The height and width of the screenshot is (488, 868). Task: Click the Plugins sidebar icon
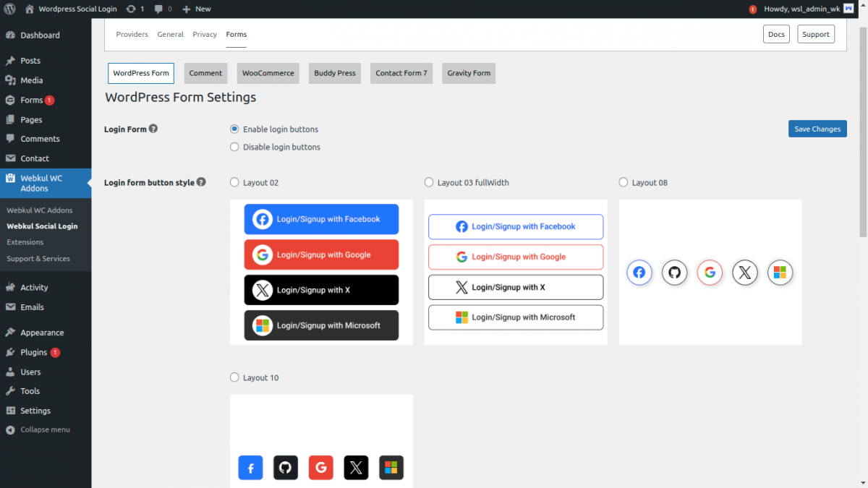point(10,352)
